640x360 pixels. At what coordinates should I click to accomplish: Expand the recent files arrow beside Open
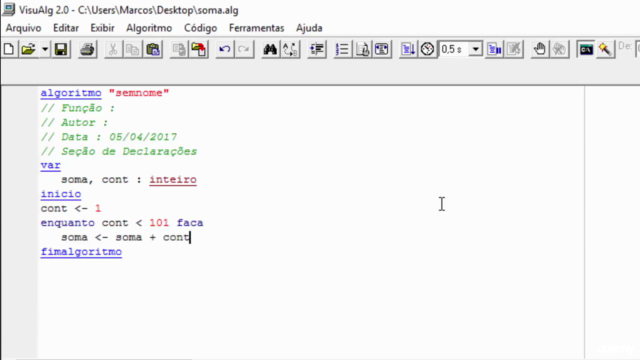pos(44,49)
